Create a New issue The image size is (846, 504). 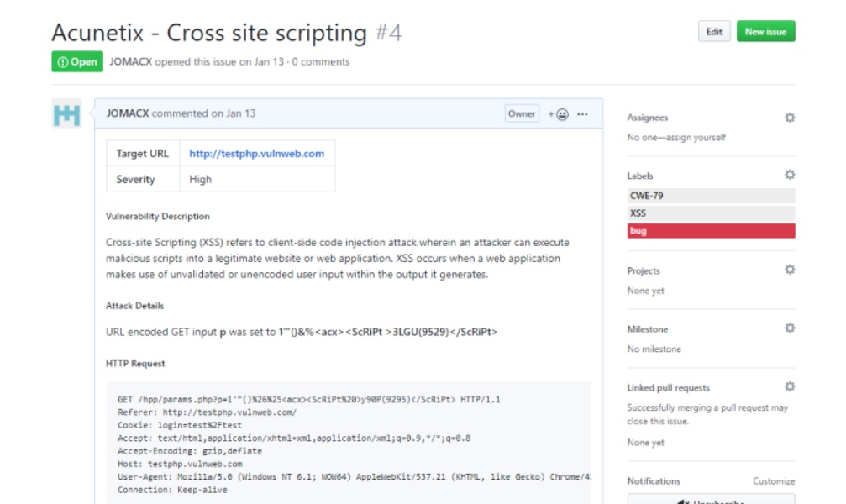[765, 32]
